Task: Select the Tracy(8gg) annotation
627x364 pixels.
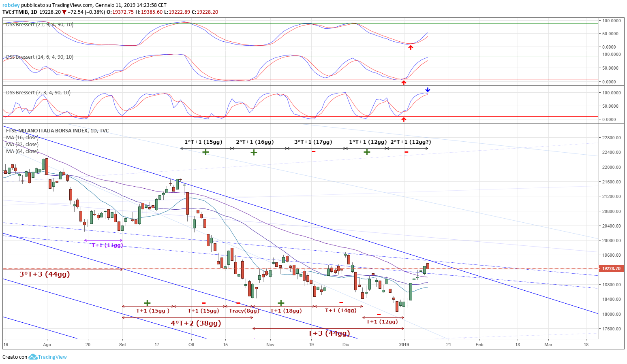Action: click(x=244, y=311)
